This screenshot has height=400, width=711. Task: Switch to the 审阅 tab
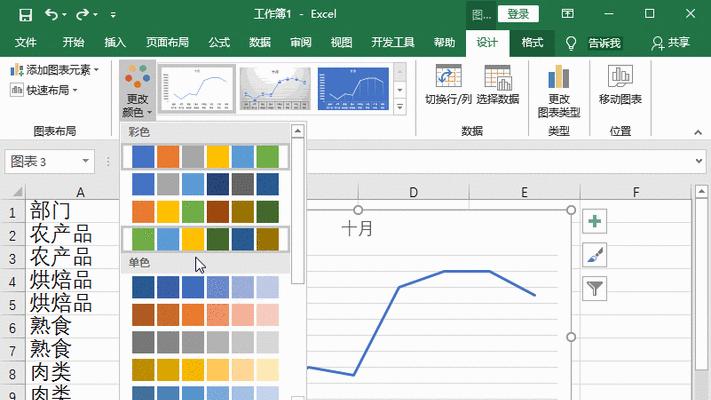[301, 43]
